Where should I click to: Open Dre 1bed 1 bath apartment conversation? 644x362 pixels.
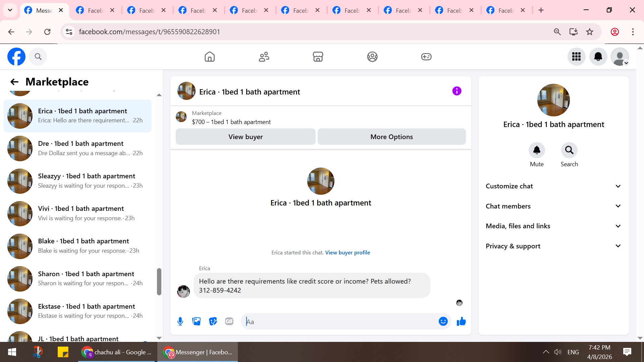pyautogui.click(x=80, y=148)
